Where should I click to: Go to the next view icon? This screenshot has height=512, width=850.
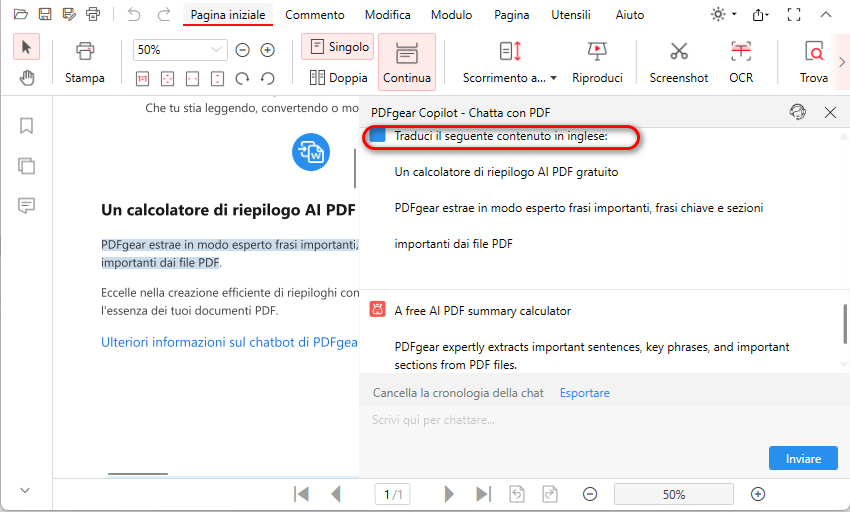point(550,494)
